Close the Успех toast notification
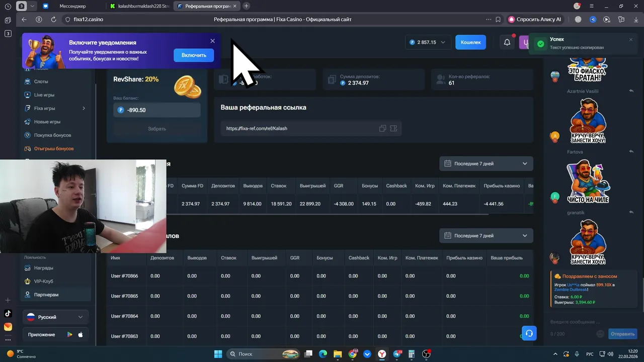 631,40
